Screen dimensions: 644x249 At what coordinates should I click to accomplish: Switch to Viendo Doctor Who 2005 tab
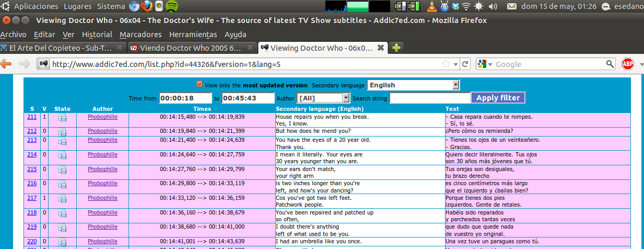pyautogui.click(x=193, y=48)
